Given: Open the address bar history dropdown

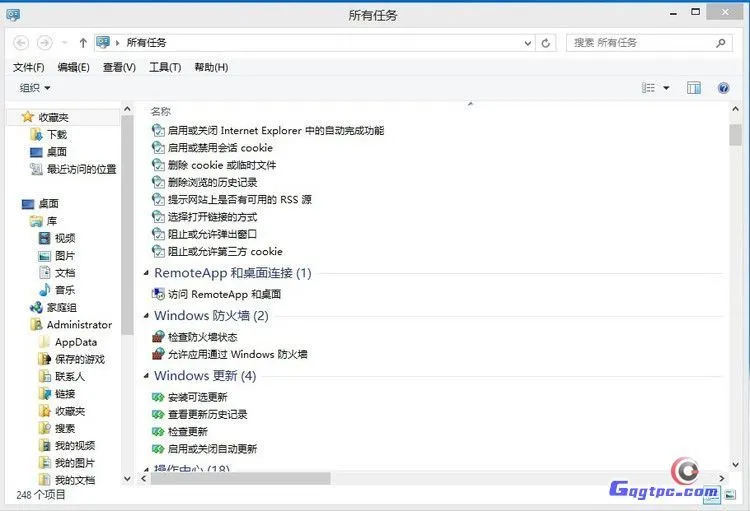Looking at the screenshot, I should [x=528, y=43].
